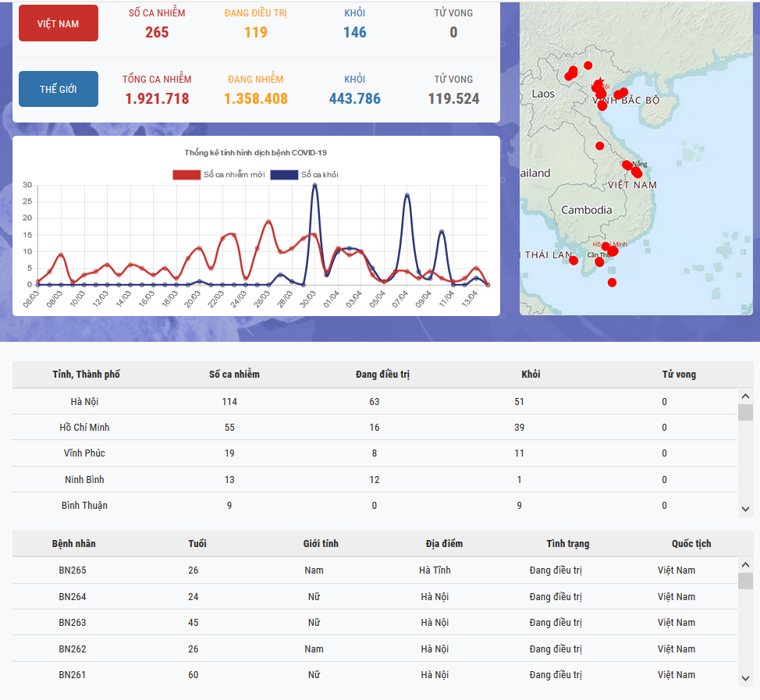Click the lone red marker in central Vietnam

pyautogui.click(x=600, y=146)
